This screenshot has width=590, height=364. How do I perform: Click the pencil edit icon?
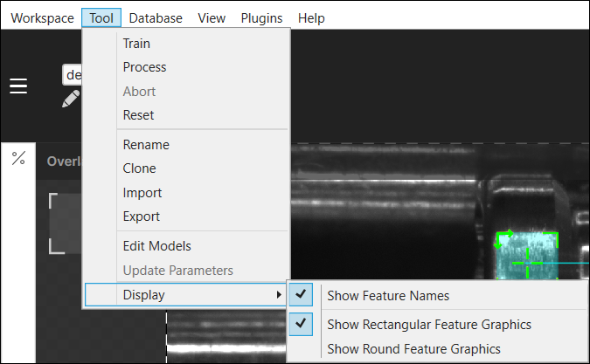tap(71, 100)
